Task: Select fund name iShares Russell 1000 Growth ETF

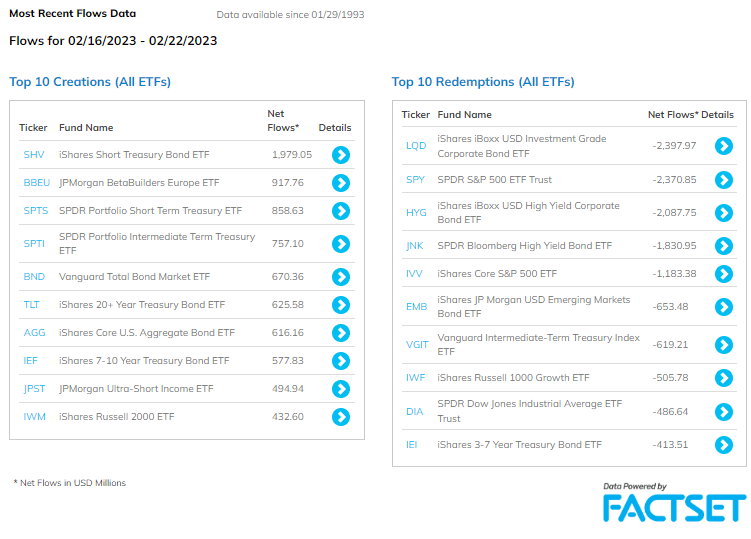Action: click(513, 378)
